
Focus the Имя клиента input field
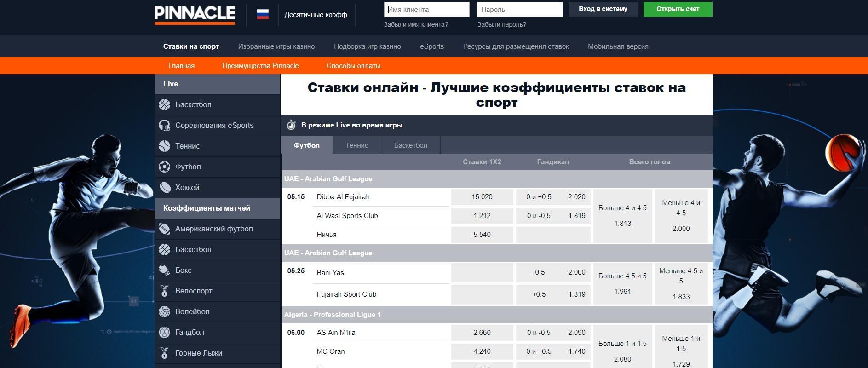click(426, 10)
